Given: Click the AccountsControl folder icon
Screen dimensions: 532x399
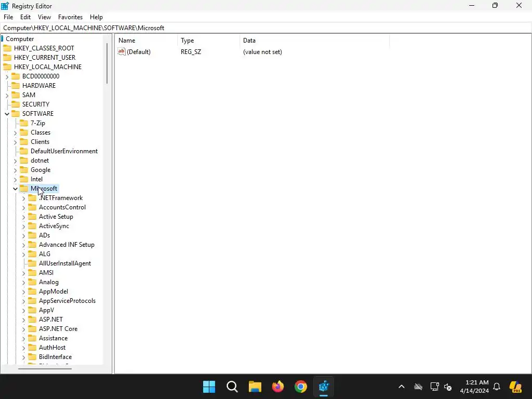Looking at the screenshot, I should [x=32, y=207].
